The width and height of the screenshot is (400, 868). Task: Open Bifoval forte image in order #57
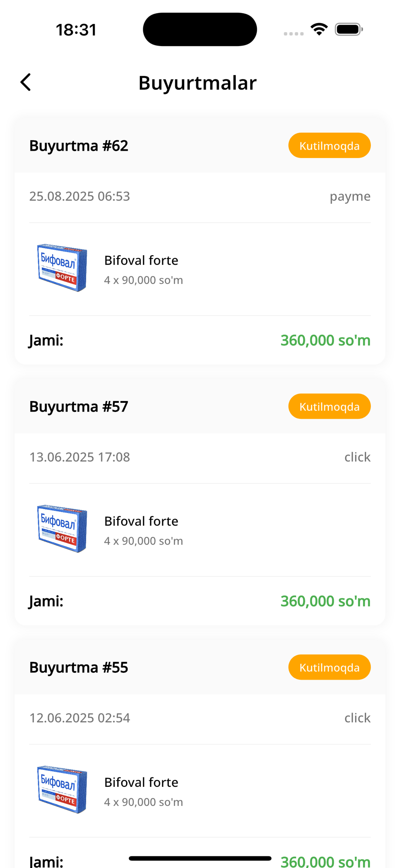[62, 529]
